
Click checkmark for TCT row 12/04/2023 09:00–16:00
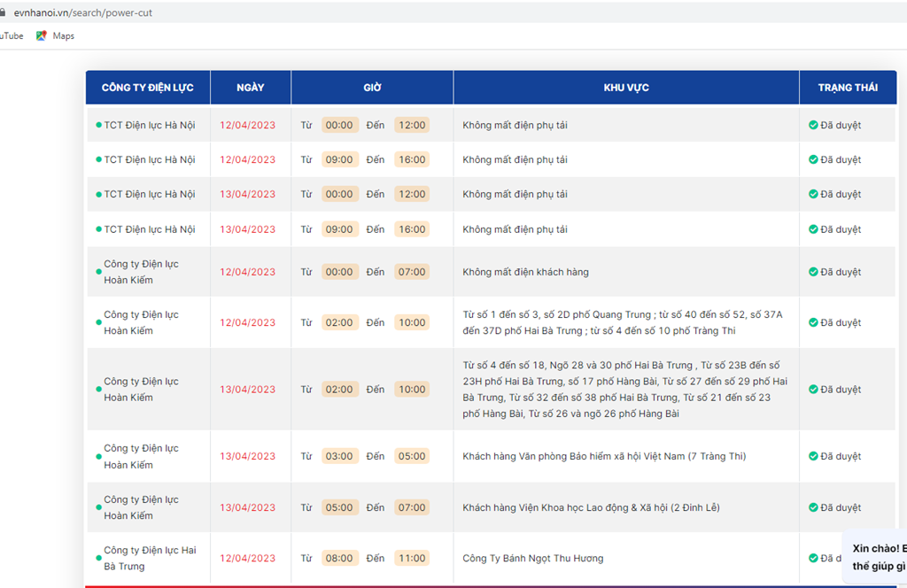point(813,159)
